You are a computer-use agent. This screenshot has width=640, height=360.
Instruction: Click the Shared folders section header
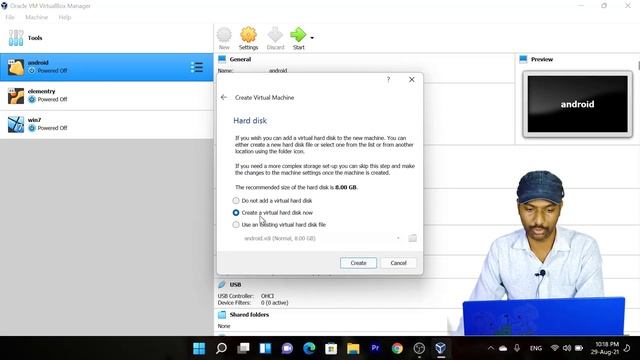249,315
